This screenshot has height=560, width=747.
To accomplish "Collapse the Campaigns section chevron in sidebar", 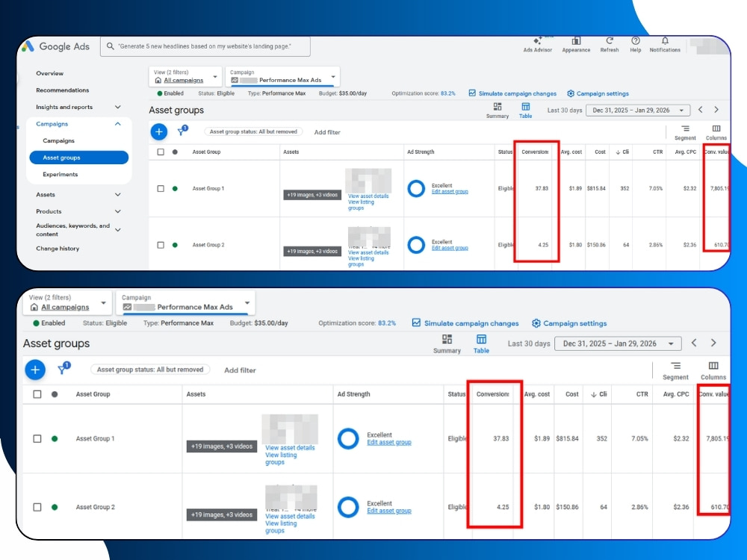I will tap(118, 124).
